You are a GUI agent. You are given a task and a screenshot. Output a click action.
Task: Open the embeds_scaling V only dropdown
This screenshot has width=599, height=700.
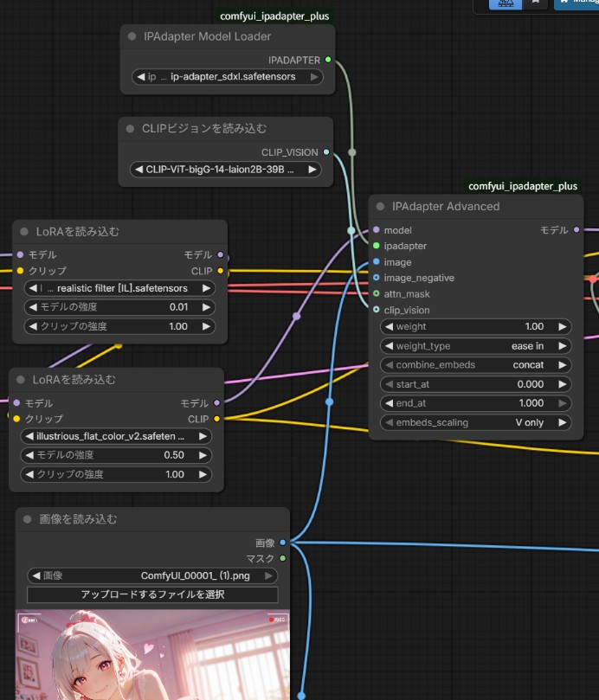[x=475, y=422]
